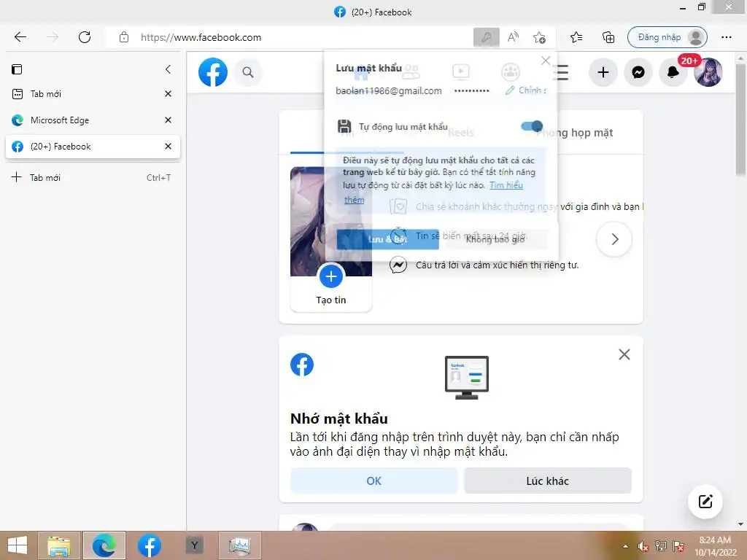
Task: Open Facebook notifications bell
Action: pyautogui.click(x=673, y=72)
